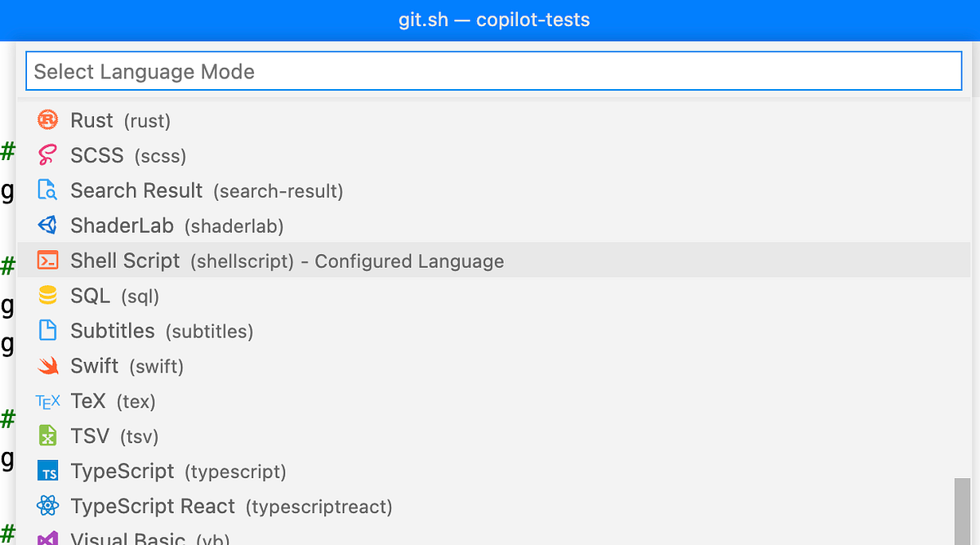Click the Subtitles file icon

point(47,331)
